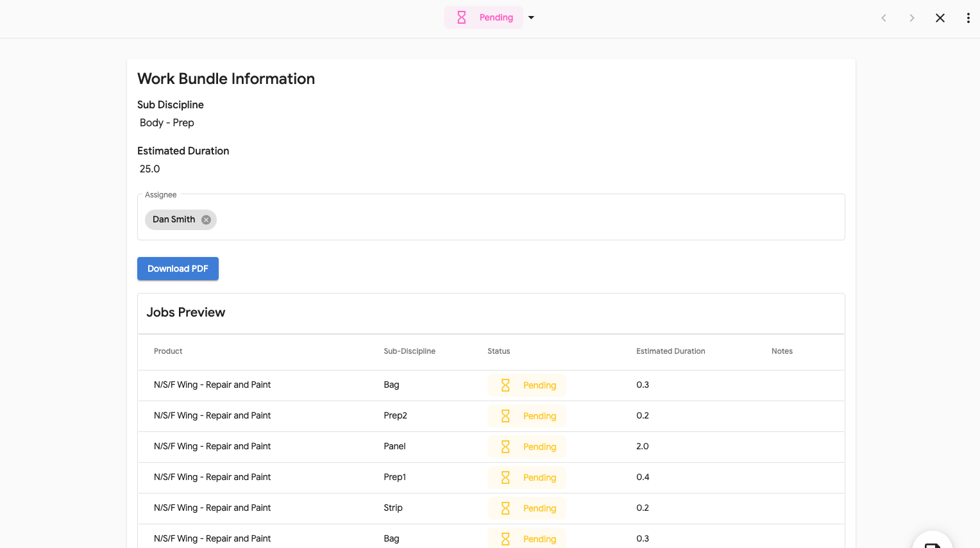The image size is (980, 548).
Task: Click hourglass icon in Prep1 row
Action: point(505,477)
